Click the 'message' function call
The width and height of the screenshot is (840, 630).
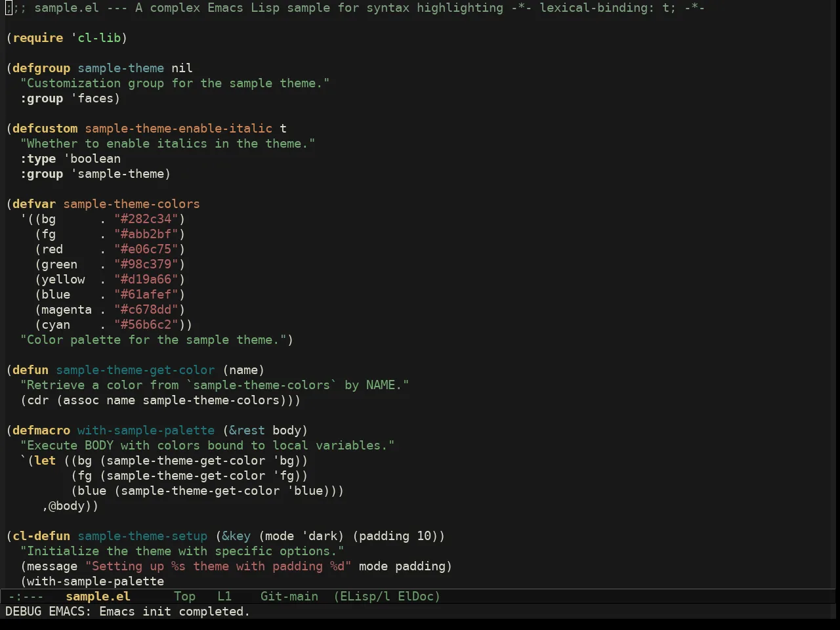(52, 566)
